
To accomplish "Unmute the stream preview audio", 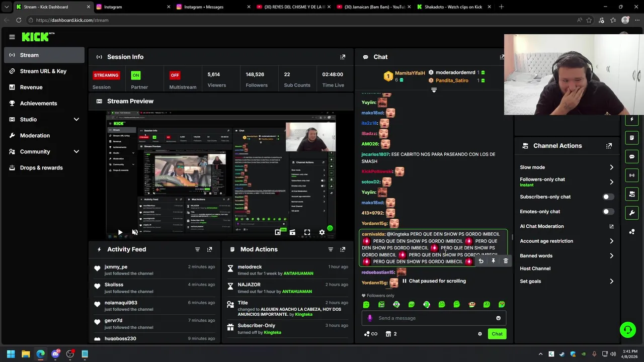I will point(135,232).
